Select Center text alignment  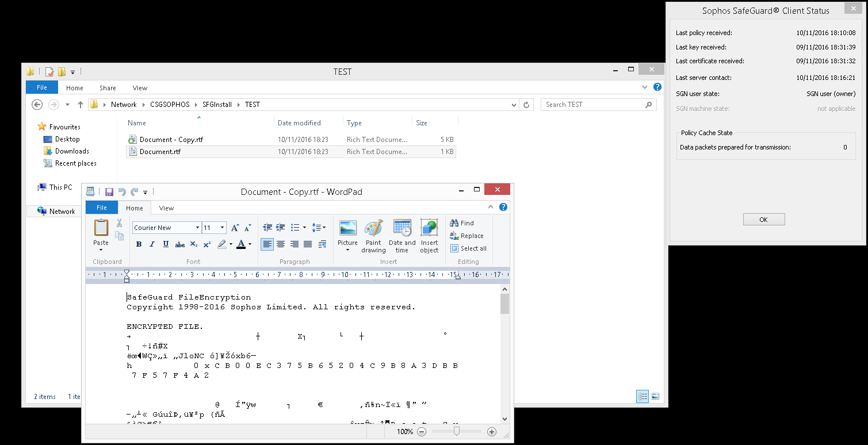tap(281, 244)
